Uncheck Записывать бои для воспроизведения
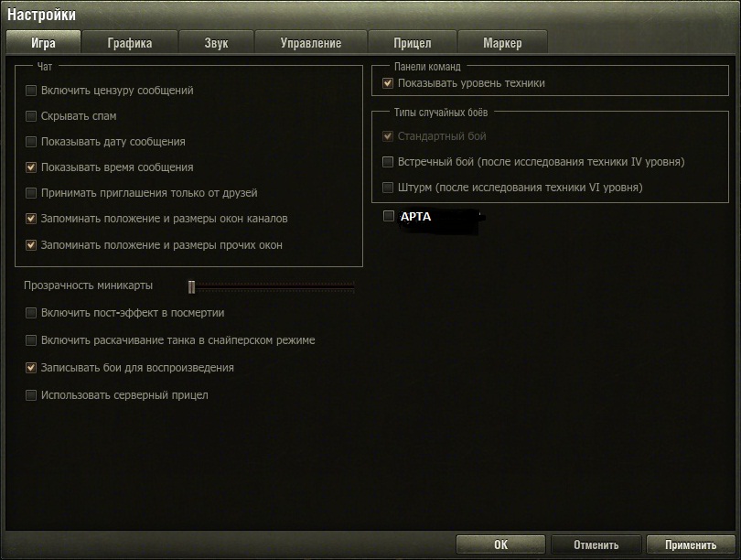Image resolution: width=741 pixels, height=560 pixels. [x=31, y=368]
